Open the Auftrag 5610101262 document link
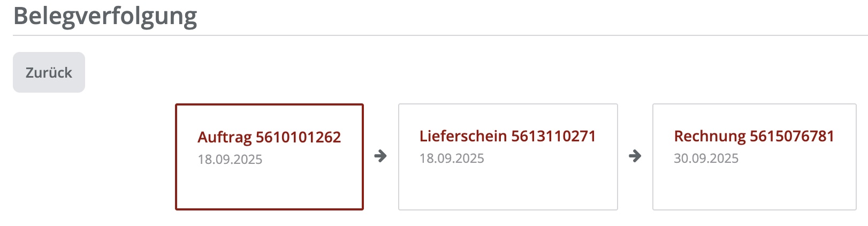The image size is (868, 226). coord(269,137)
